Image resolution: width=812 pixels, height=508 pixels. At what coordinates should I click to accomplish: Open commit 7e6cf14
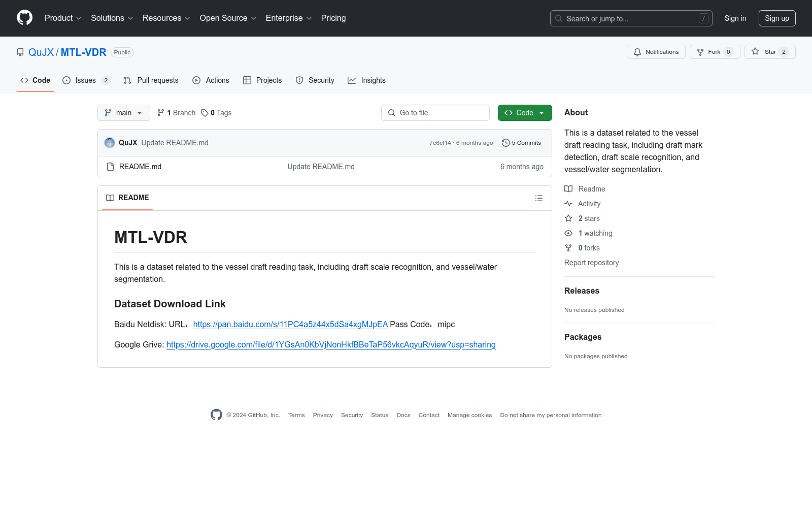click(440, 143)
